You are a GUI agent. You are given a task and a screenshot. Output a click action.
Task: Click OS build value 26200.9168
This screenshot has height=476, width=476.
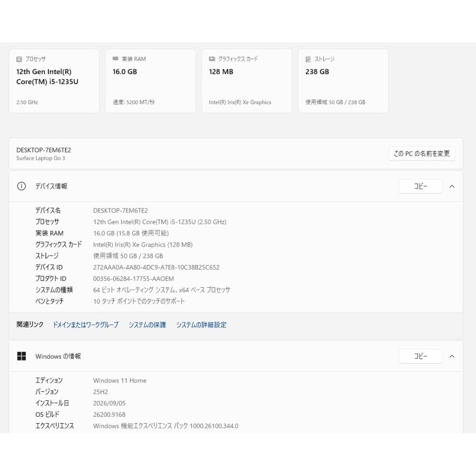109,415
